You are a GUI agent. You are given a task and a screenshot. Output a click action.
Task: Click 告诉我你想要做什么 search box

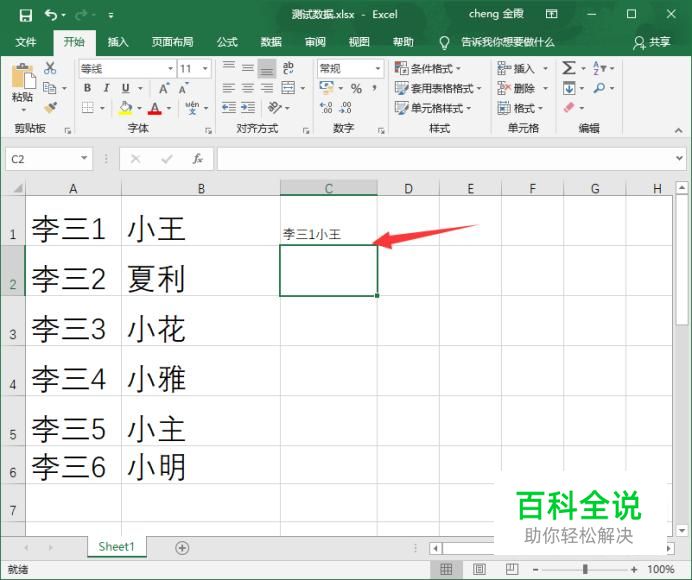click(508, 42)
